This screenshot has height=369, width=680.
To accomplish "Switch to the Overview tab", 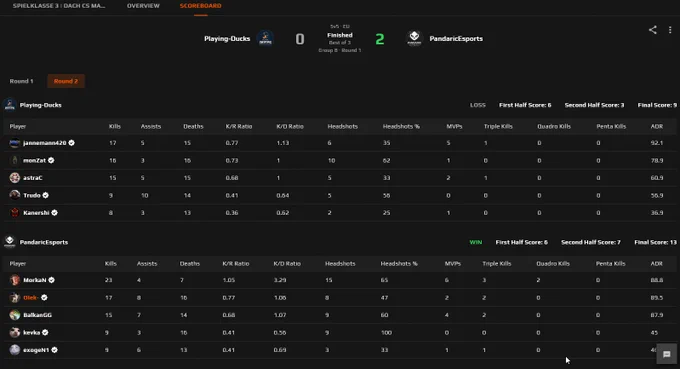I will point(143,6).
